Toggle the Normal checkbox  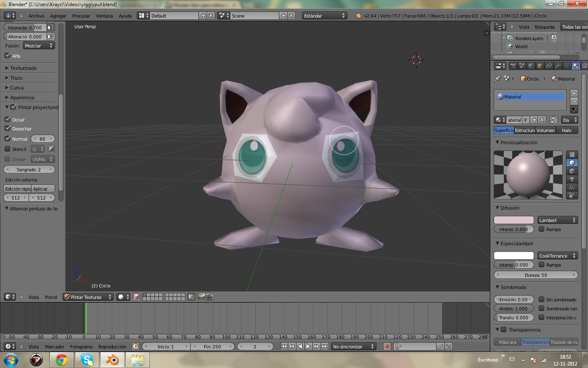[7, 139]
